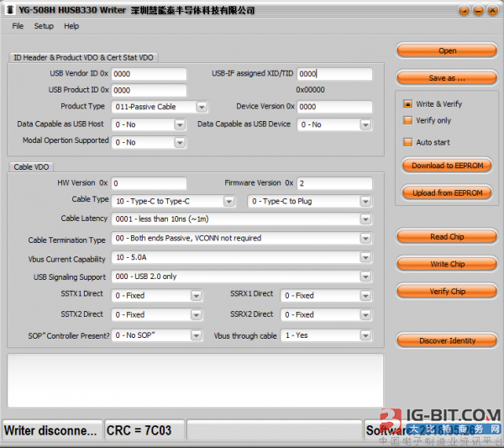
Task: Click the Download to EEPROM button
Action: pos(447,166)
